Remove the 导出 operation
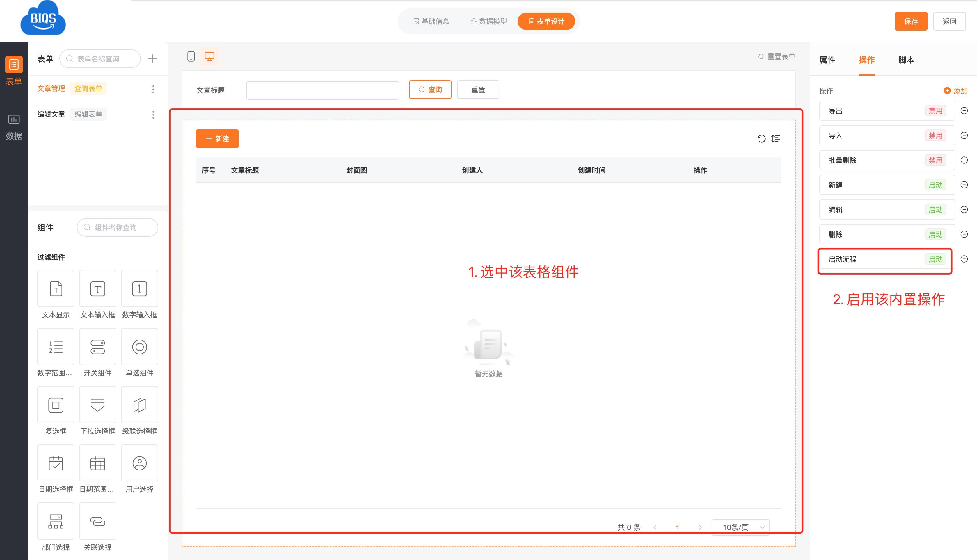This screenshot has width=977, height=560. tap(964, 111)
